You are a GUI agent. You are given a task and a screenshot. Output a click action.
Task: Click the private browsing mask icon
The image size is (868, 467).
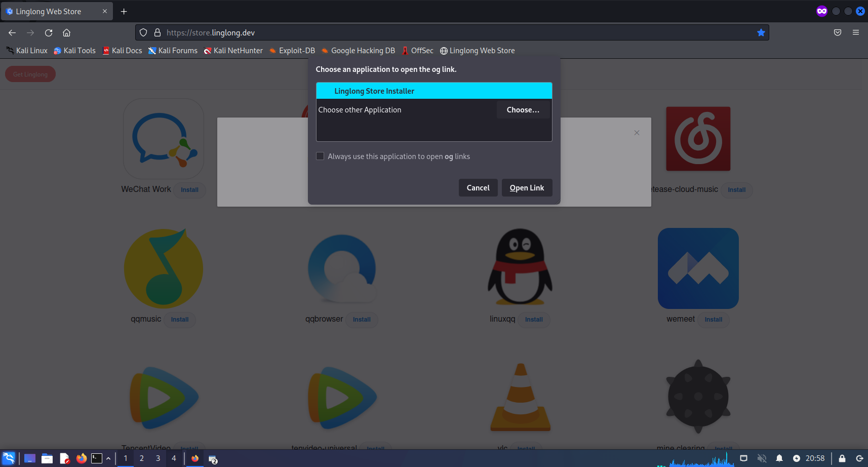pos(822,11)
